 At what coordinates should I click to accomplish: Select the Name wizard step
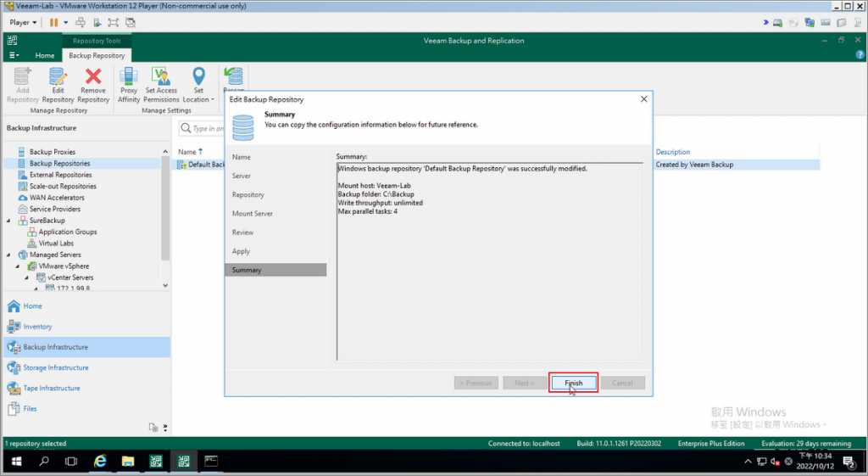pos(242,157)
